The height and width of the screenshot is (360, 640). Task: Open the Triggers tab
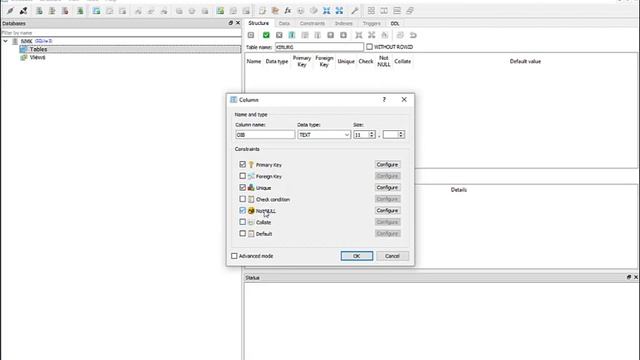pyautogui.click(x=371, y=23)
